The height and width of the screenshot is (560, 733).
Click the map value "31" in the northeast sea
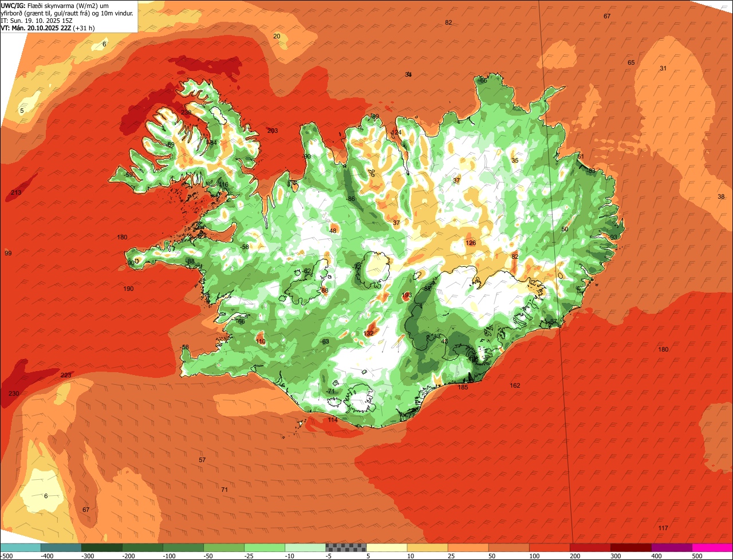(x=663, y=69)
